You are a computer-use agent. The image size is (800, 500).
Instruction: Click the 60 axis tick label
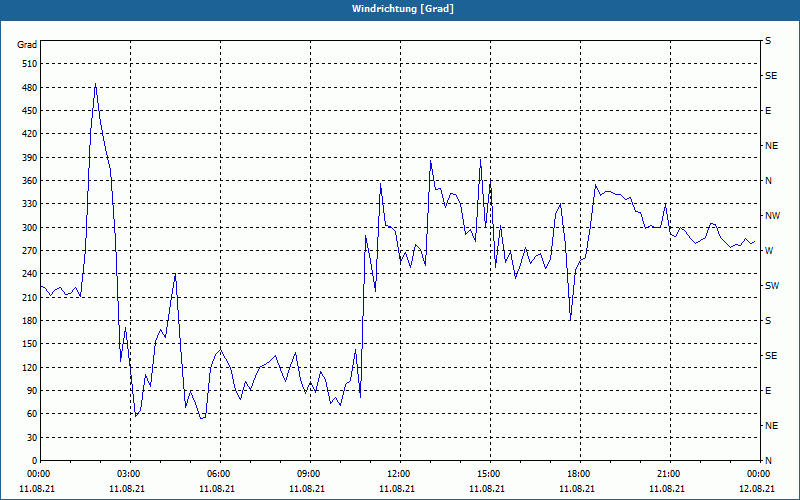click(x=32, y=414)
